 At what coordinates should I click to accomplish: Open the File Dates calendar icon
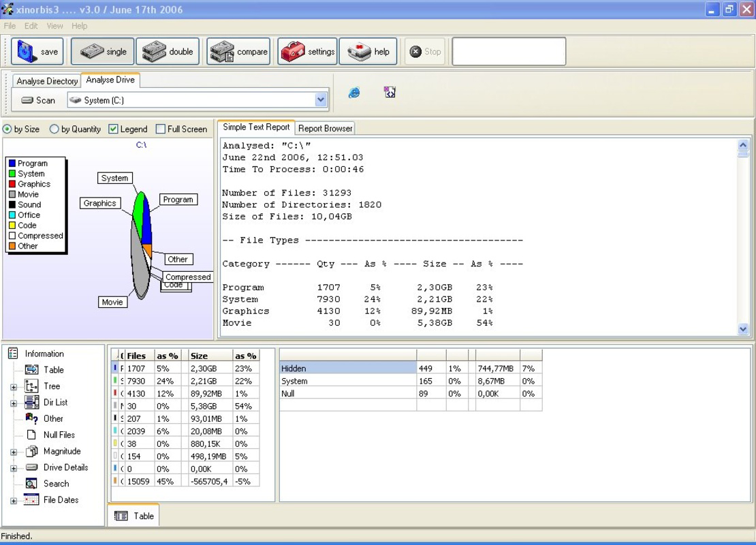pos(31,499)
